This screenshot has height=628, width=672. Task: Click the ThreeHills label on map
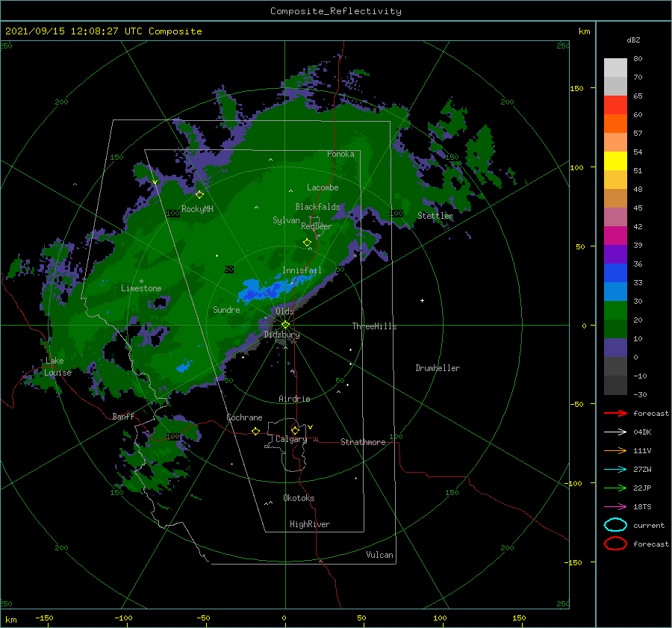[x=375, y=326]
